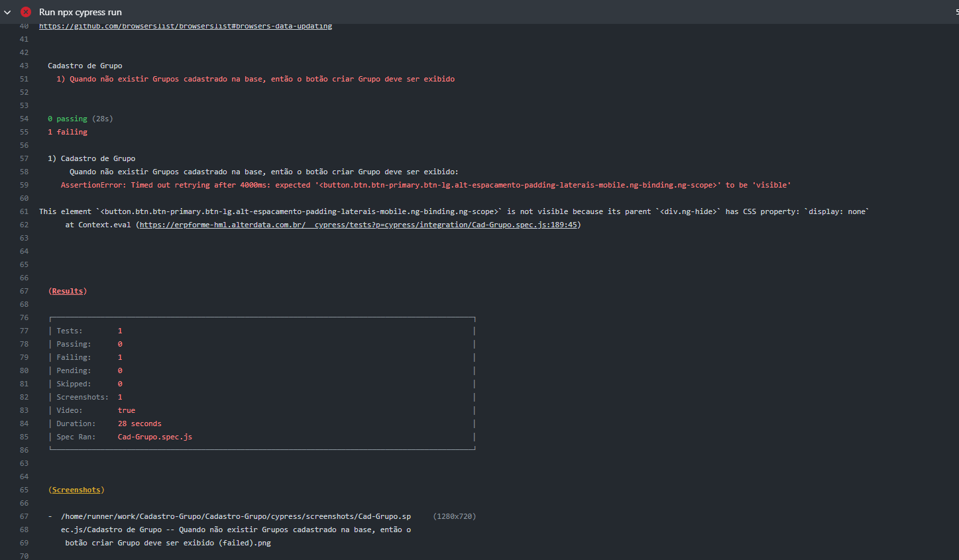This screenshot has width=959, height=560.
Task: Click the 'Skipped:' results row
Action: 262,384
